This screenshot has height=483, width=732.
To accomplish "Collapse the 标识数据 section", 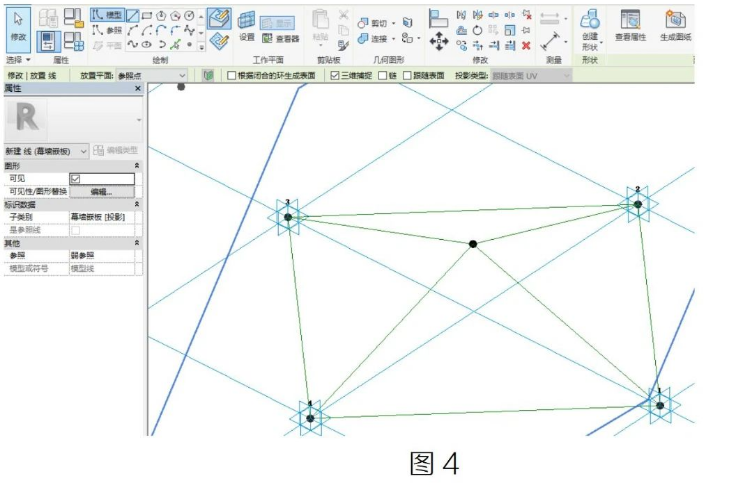I will (x=137, y=204).
